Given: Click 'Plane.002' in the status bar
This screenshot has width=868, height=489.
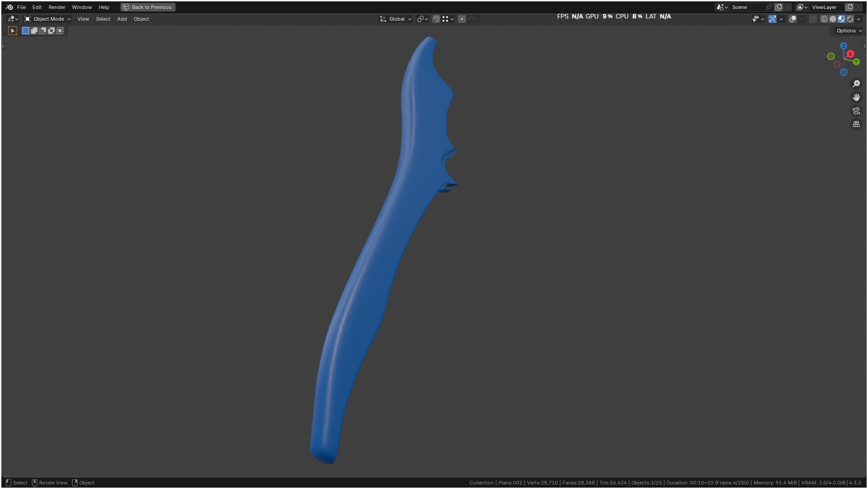Looking at the screenshot, I should (x=510, y=483).
